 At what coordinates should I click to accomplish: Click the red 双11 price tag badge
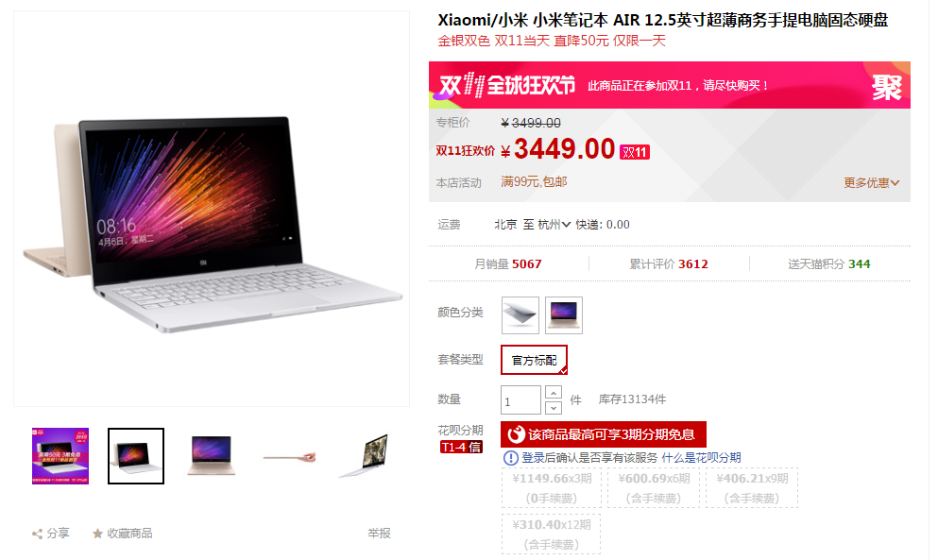635,152
